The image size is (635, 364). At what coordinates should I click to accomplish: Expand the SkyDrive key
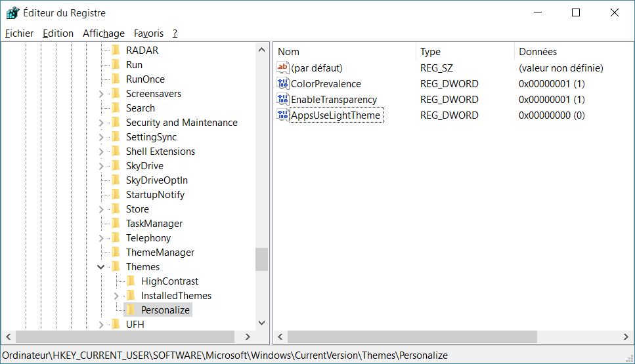pos(101,166)
